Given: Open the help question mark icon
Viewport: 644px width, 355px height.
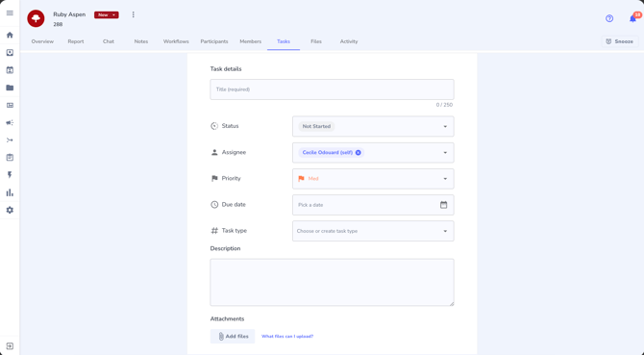Looking at the screenshot, I should [x=609, y=18].
